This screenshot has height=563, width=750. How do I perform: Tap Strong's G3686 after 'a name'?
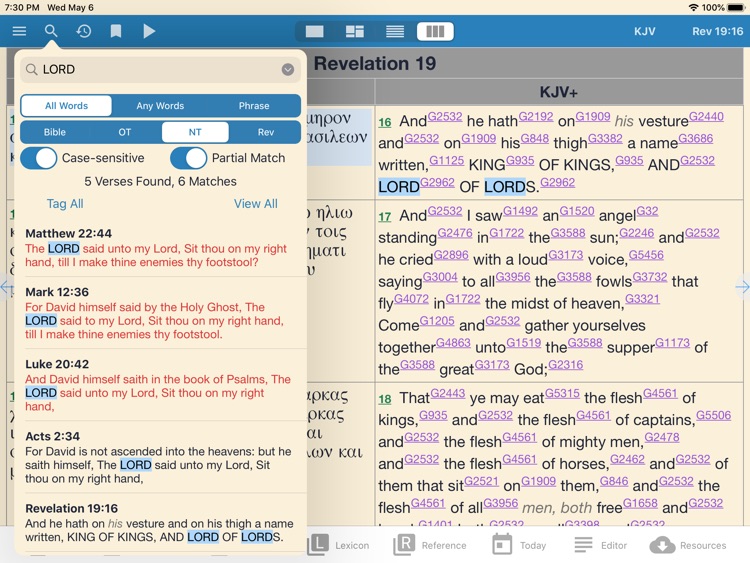point(695,139)
